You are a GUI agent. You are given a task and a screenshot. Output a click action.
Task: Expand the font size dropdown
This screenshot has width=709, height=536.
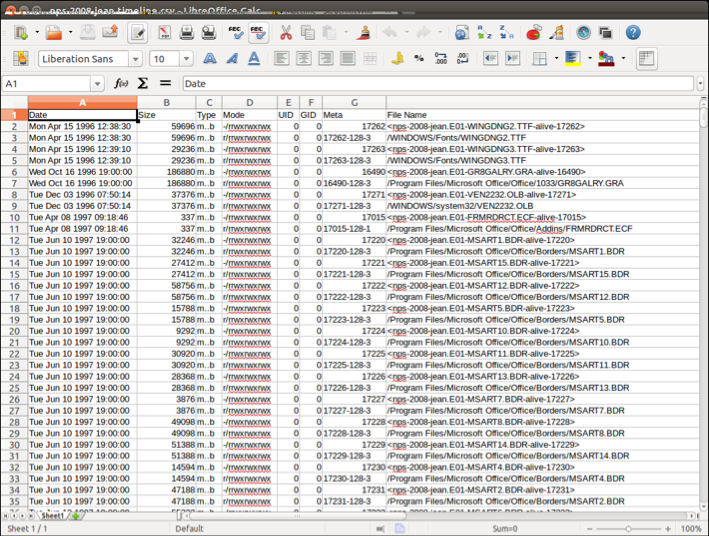[186, 59]
